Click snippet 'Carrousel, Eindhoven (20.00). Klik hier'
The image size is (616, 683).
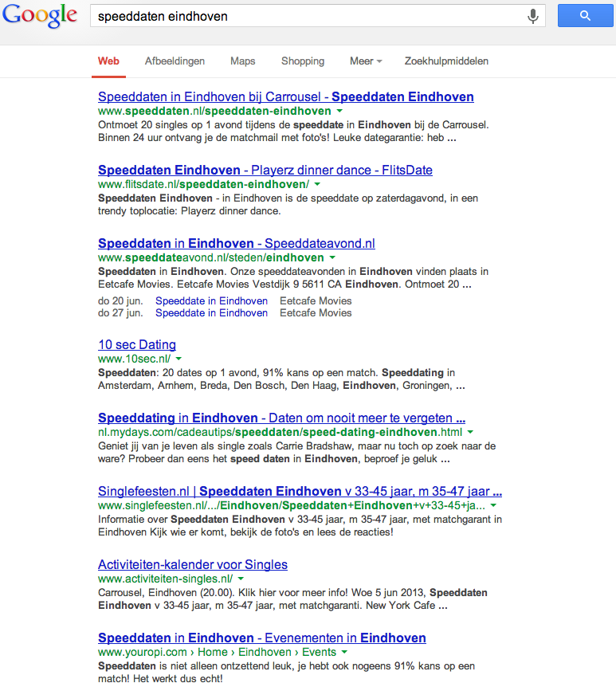[x=292, y=599]
